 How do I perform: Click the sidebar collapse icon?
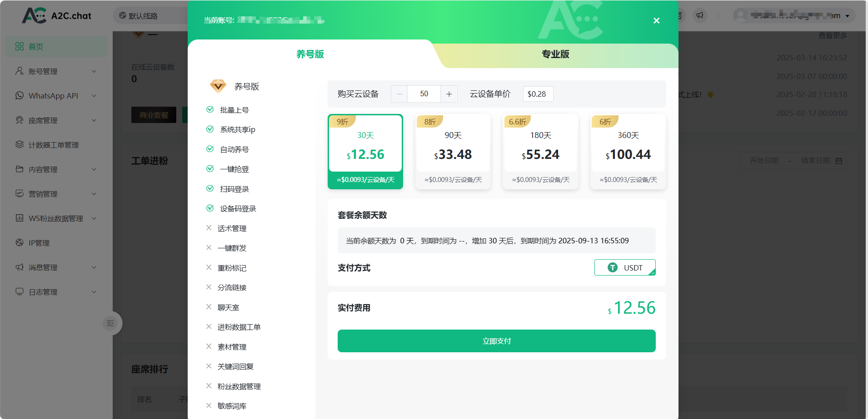[x=110, y=323]
